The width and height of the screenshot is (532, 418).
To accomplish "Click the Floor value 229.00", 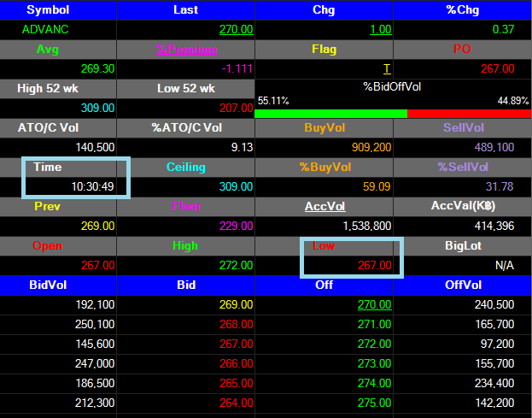I will 237,227.
